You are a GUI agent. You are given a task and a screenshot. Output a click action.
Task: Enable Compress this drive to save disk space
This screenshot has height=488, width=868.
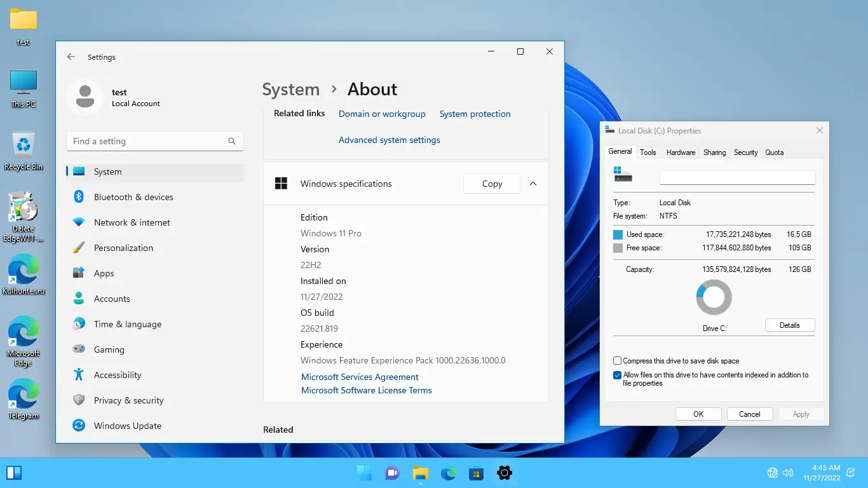(x=617, y=360)
